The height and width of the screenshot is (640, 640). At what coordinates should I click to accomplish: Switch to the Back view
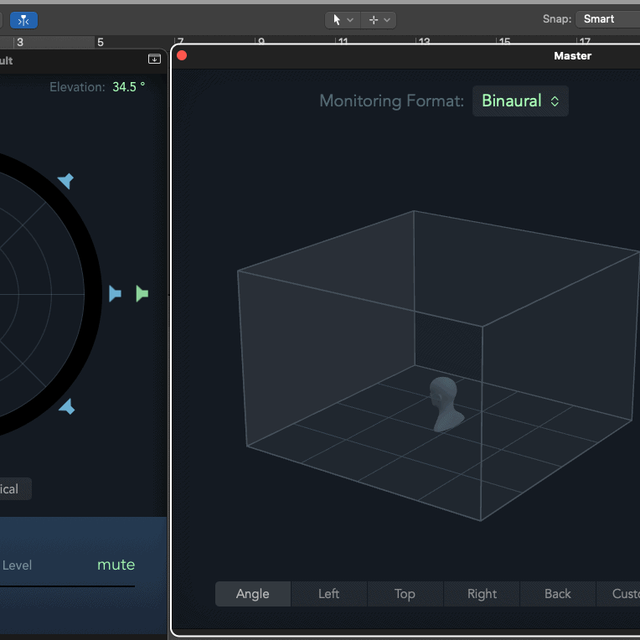558,594
